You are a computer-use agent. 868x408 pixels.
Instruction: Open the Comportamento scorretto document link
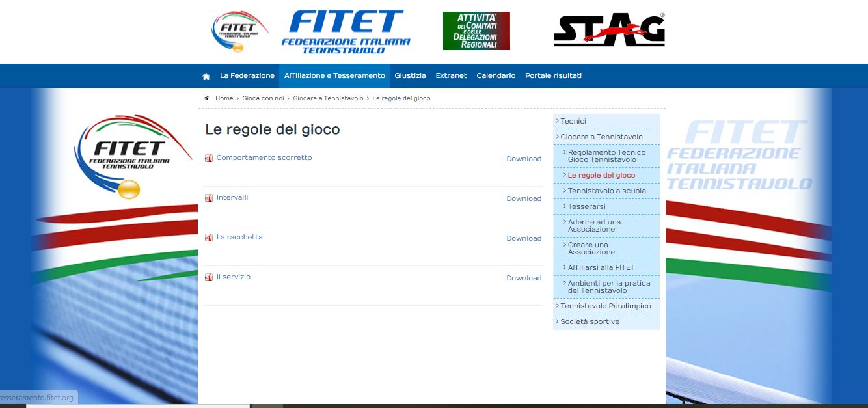pyautogui.click(x=264, y=157)
